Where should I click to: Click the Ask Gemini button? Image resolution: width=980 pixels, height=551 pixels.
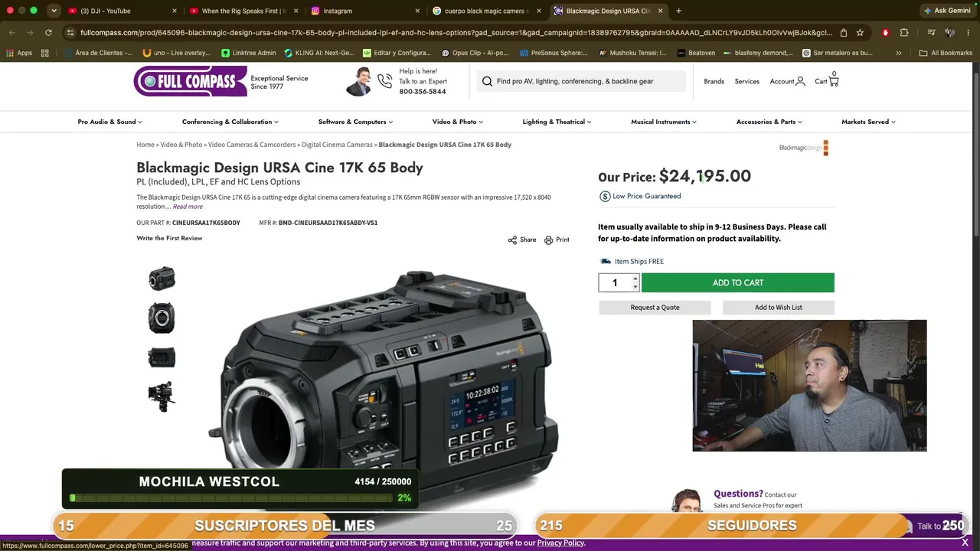tap(947, 11)
